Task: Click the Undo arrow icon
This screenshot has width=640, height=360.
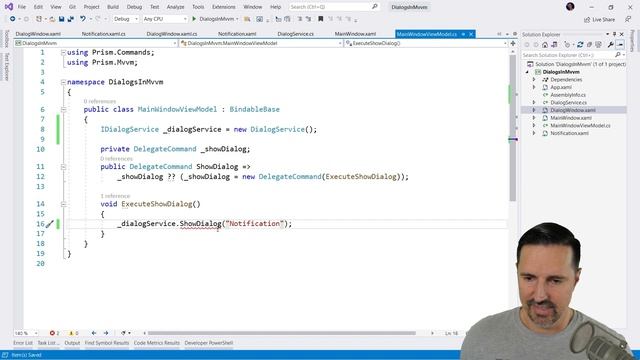Action: pos(83,19)
